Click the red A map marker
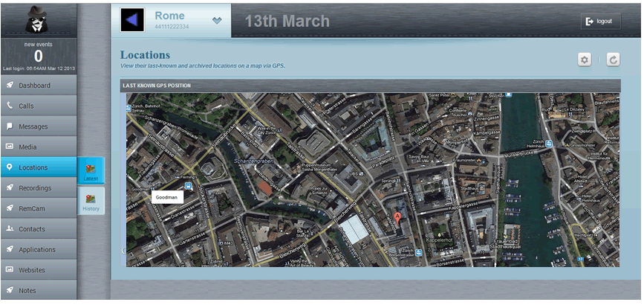Image resolution: width=644 pixels, height=305 pixels. tap(397, 217)
